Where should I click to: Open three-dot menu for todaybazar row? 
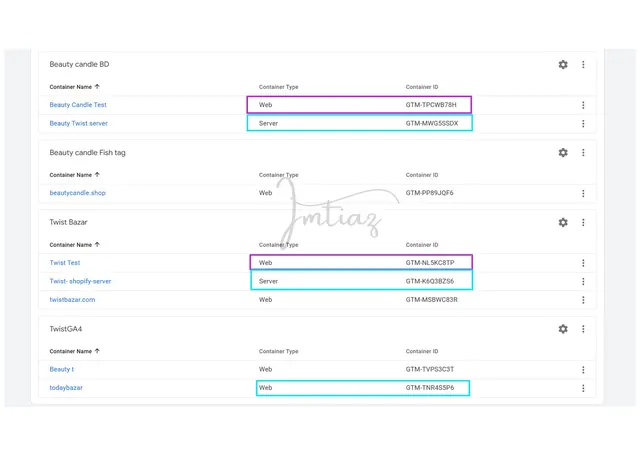click(583, 388)
